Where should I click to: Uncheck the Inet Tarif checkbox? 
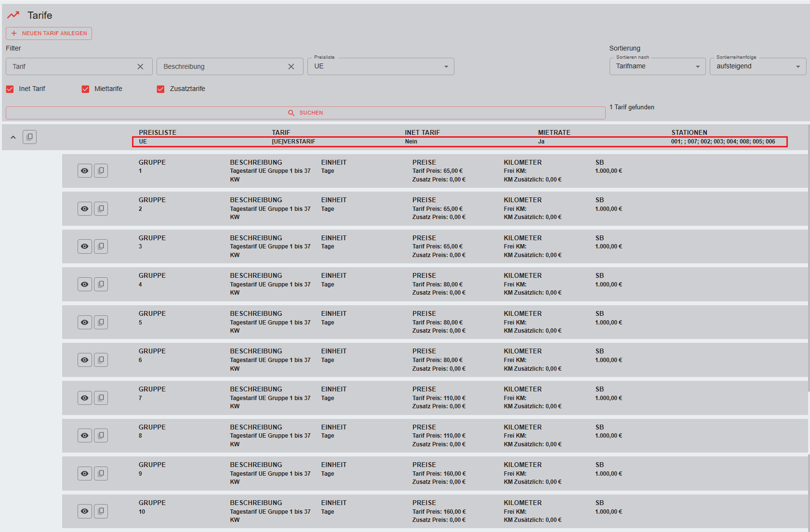tap(10, 89)
